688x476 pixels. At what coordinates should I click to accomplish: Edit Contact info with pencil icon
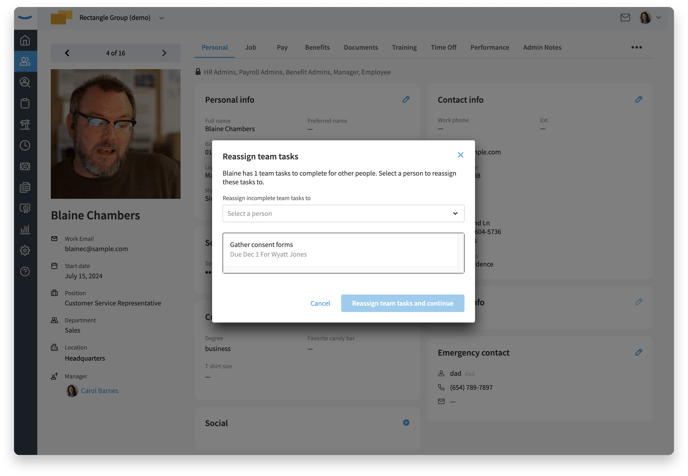pos(638,100)
